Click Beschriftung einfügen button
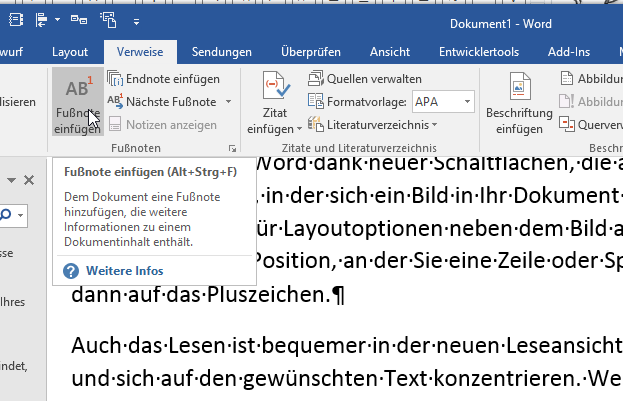This screenshot has height=401, width=623. point(519,103)
